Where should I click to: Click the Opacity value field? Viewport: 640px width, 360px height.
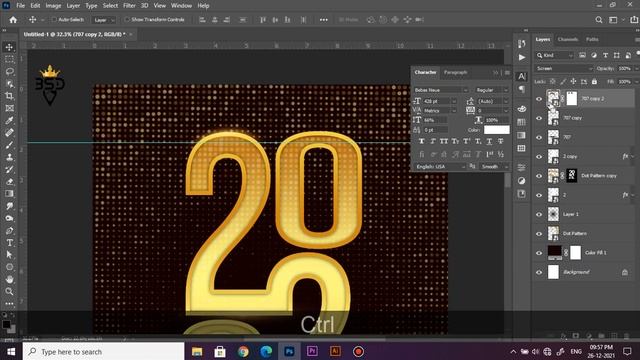[624, 69]
